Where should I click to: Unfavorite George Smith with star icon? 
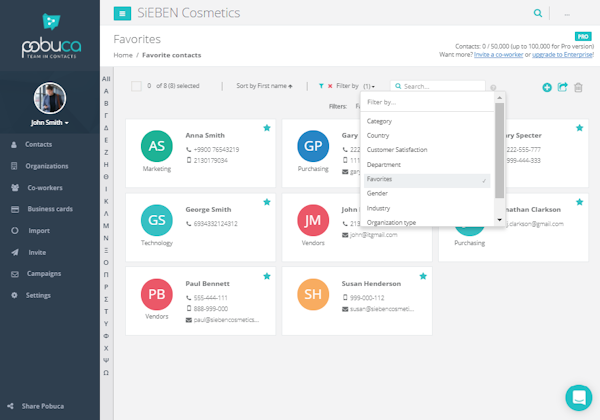coord(267,202)
